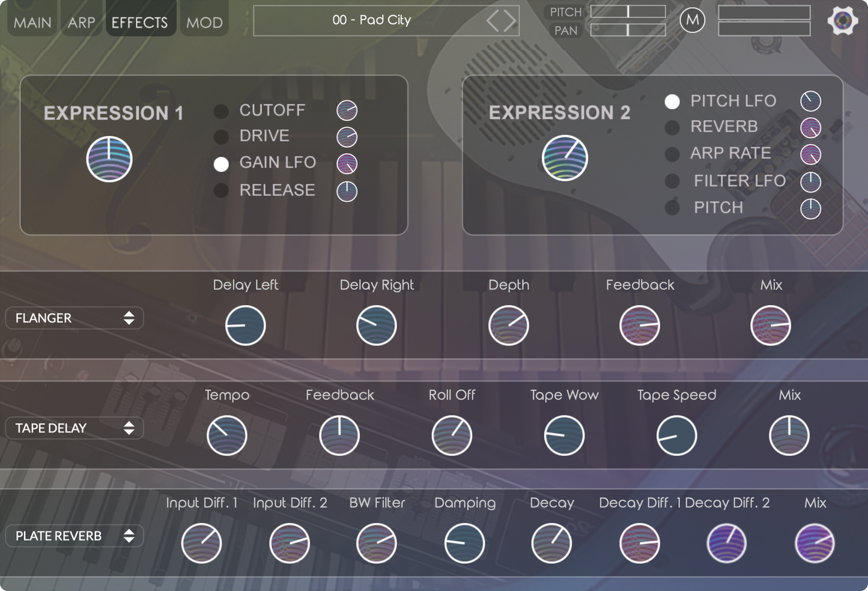Click the Tape Wow knob
The image size is (868, 591).
tap(563, 435)
